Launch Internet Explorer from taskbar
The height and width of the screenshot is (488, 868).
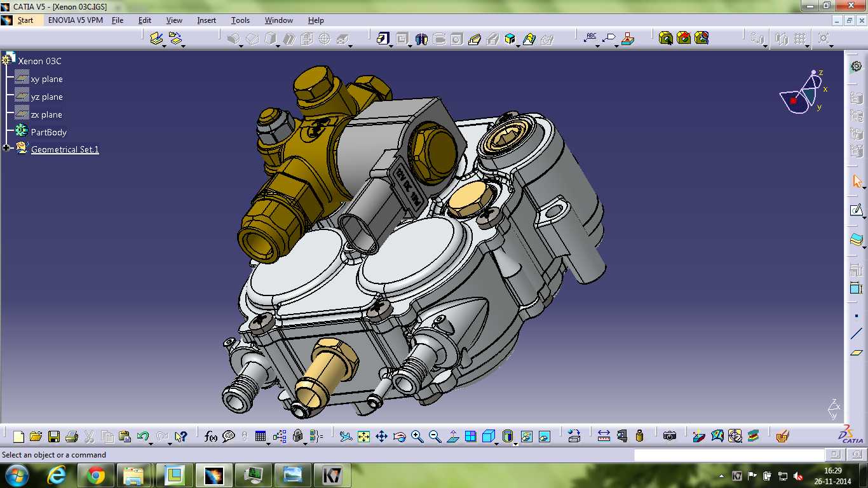[x=57, y=475]
